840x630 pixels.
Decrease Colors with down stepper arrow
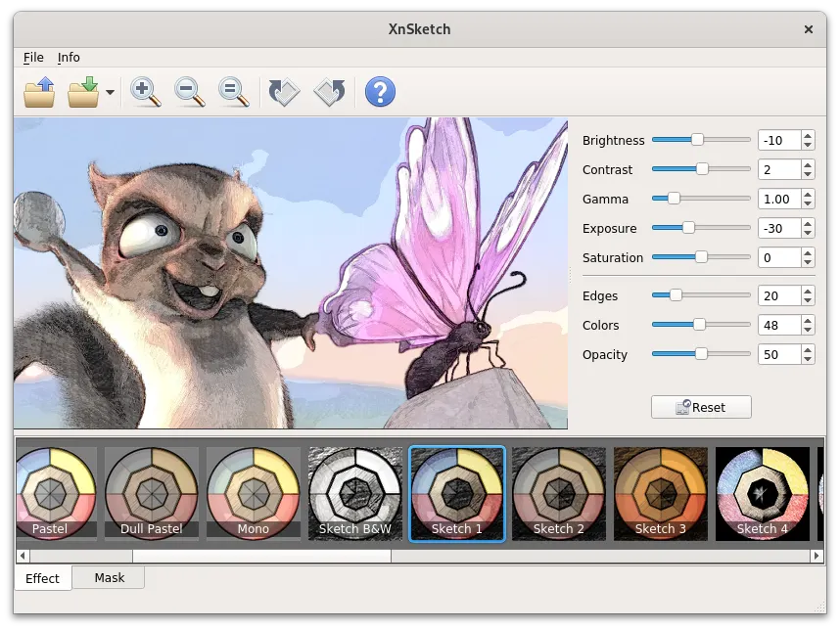[x=808, y=331]
